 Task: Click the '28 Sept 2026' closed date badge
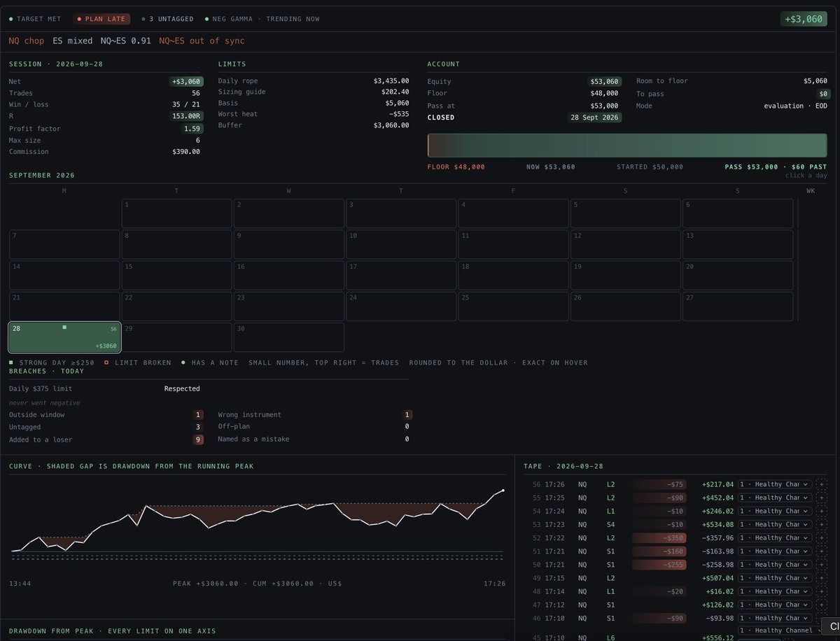[594, 118]
